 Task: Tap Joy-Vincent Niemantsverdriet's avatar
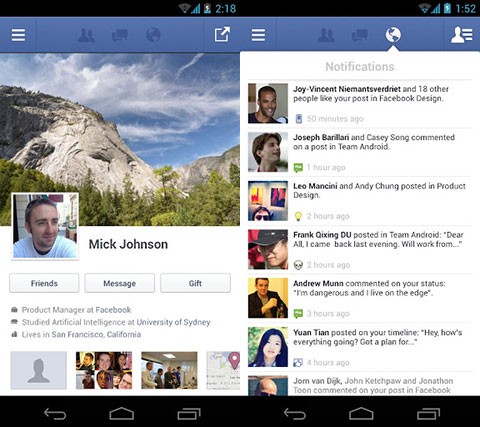(268, 103)
